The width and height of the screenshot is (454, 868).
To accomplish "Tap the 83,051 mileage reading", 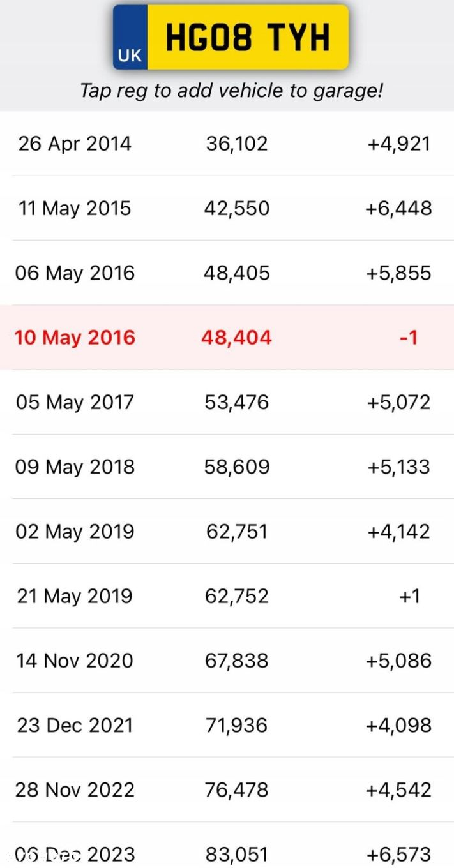I will coord(237,854).
